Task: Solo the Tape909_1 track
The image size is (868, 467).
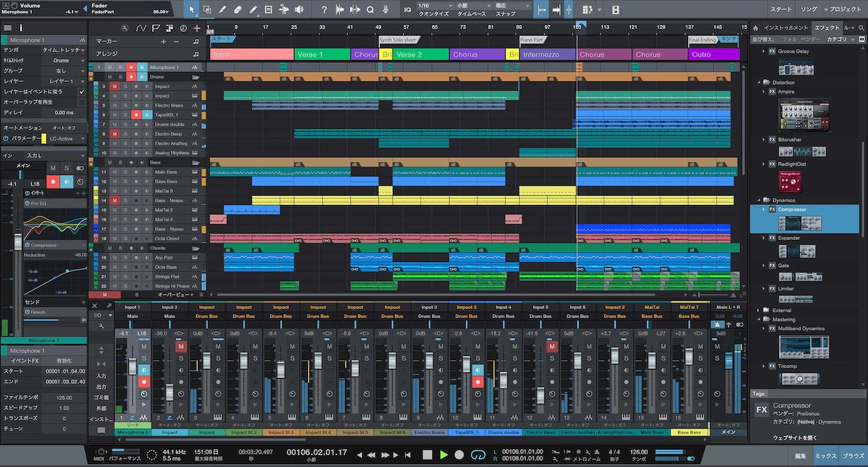Action: pos(125,115)
